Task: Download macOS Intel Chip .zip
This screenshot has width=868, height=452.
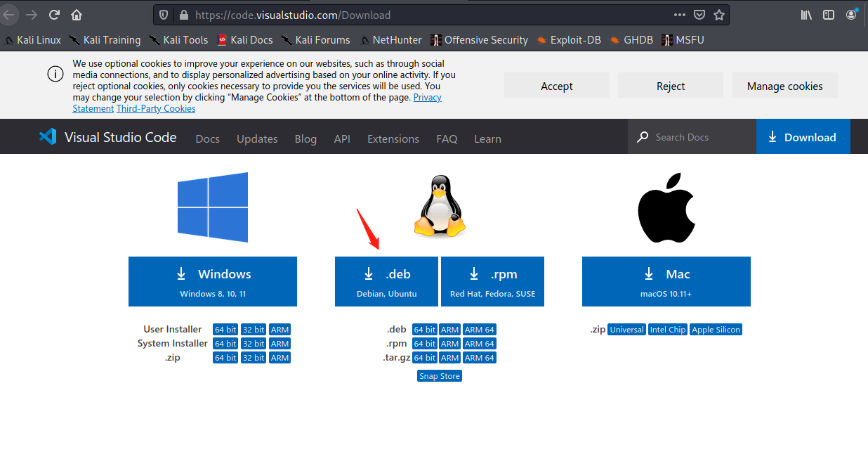Action: tap(668, 330)
